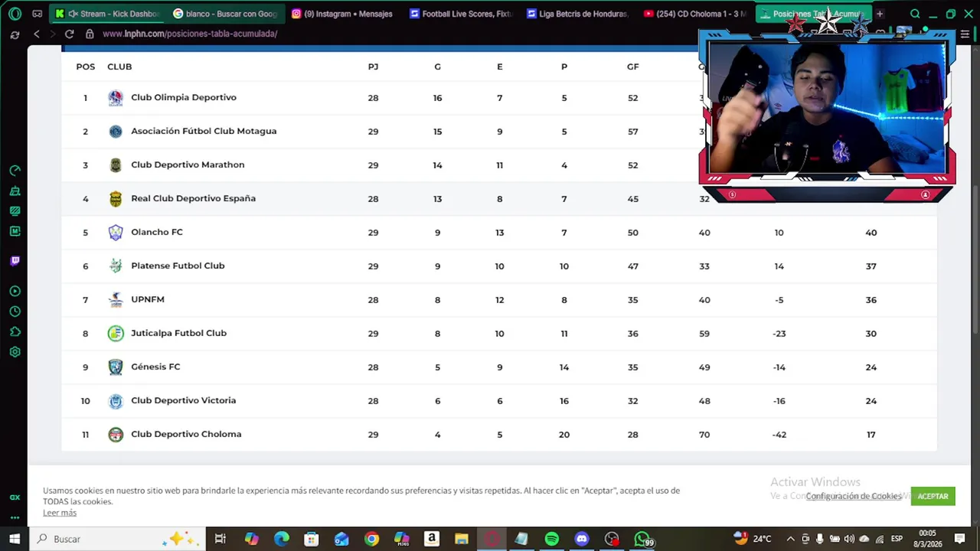
Task: Open Twitch in the Opera sidebar
Action: tap(15, 261)
